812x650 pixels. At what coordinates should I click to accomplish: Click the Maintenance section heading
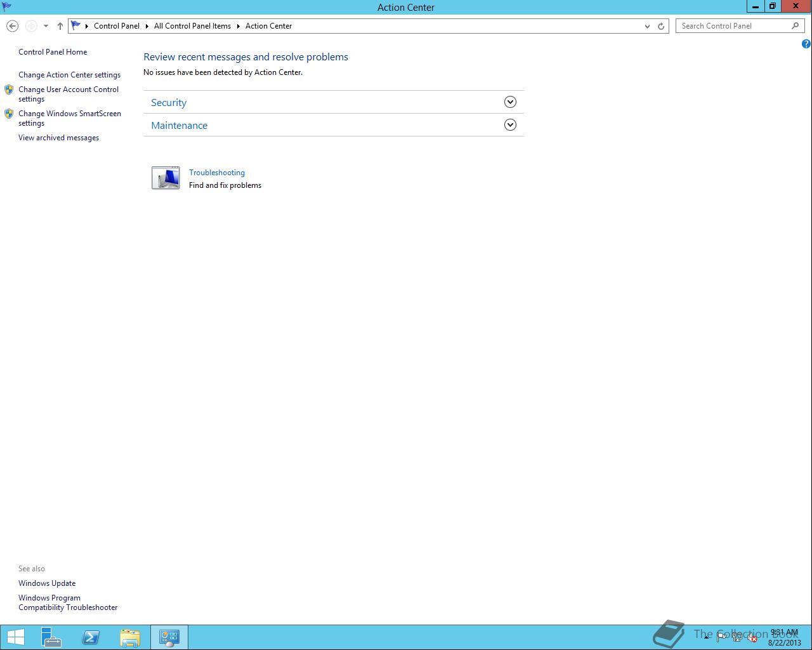tap(179, 125)
